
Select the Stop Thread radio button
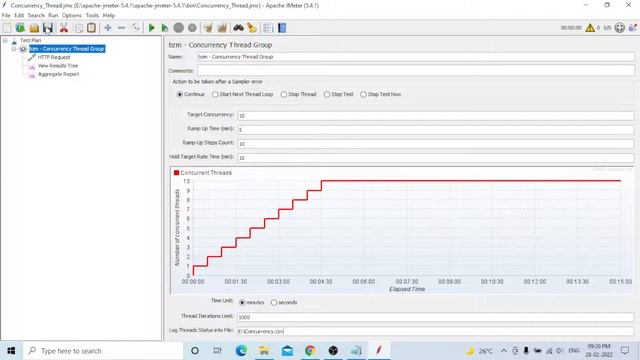click(x=284, y=94)
